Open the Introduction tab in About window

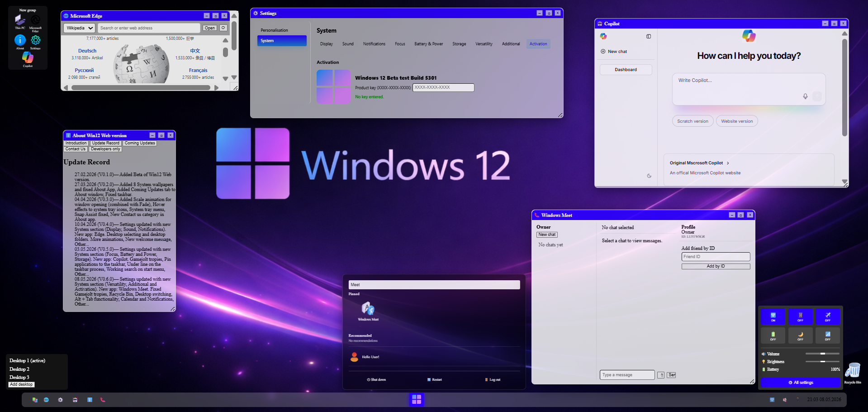coord(76,143)
